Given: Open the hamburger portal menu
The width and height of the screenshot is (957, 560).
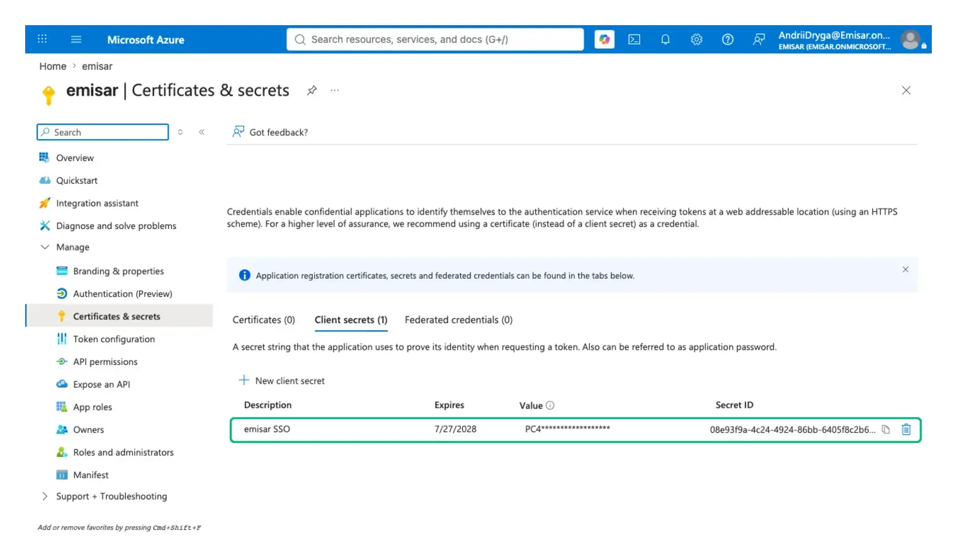Looking at the screenshot, I should [76, 39].
